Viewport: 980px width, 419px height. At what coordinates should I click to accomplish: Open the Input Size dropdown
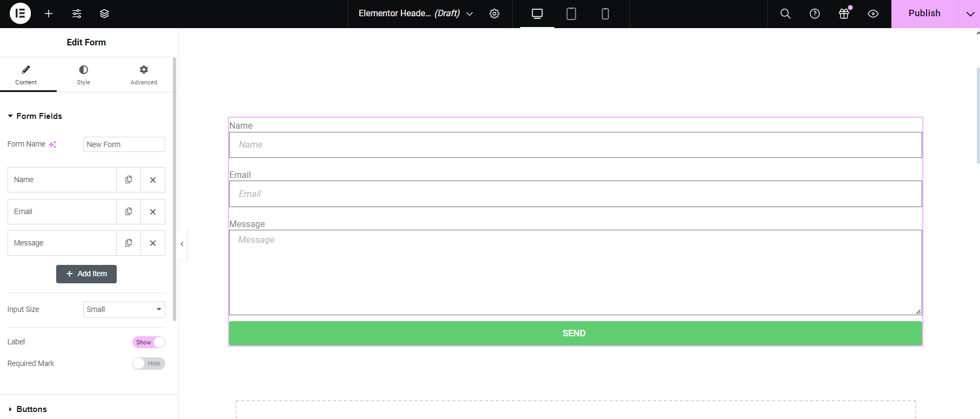tap(124, 309)
